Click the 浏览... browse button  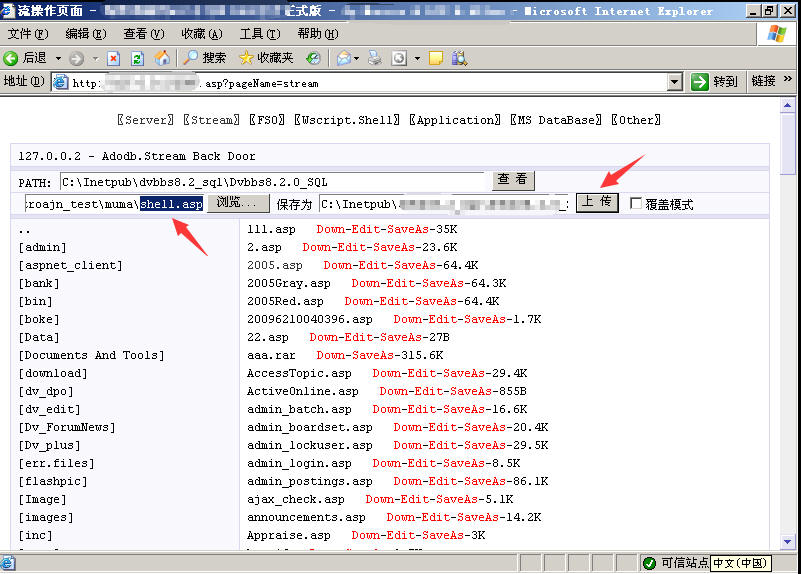pyautogui.click(x=238, y=203)
